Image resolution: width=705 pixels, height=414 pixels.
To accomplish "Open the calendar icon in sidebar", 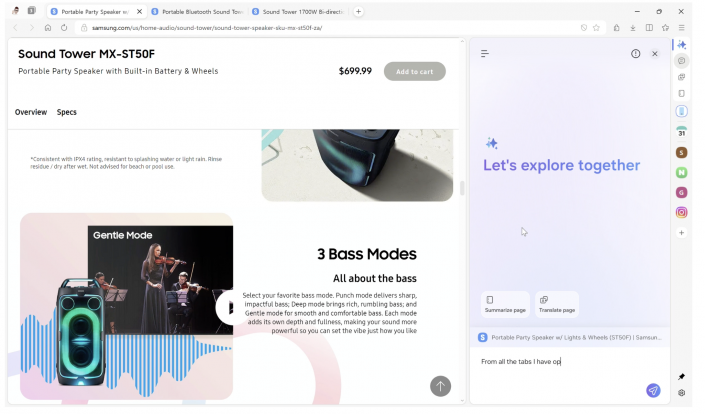I will pos(681,132).
